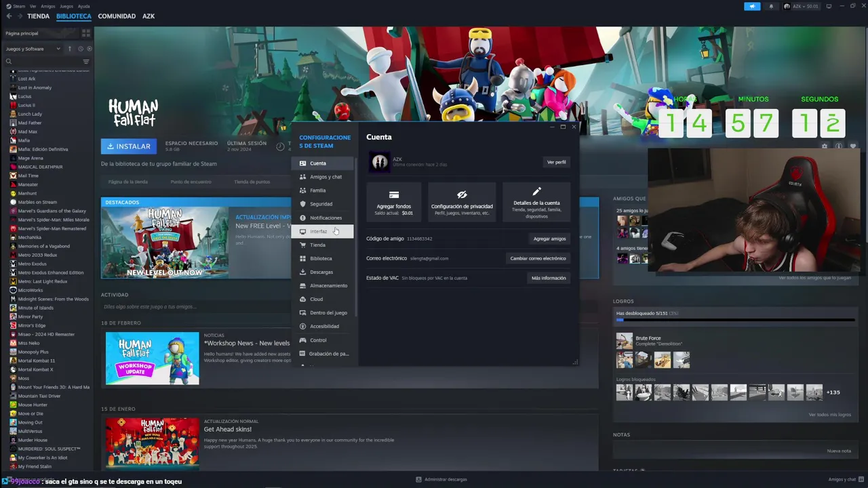Click the blue INSTALAR button
This screenshot has width=868, height=488.
click(129, 146)
